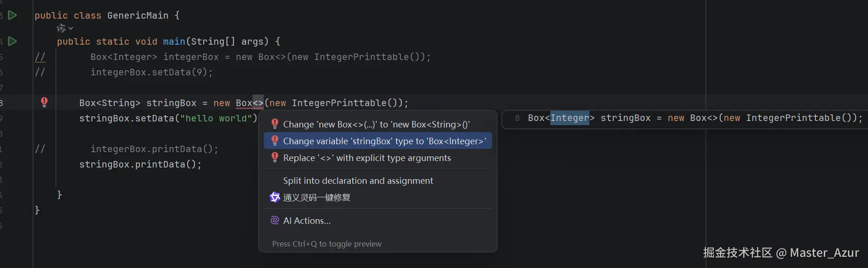
Task: Click the red error bulb in the gutter
Action: [44, 102]
